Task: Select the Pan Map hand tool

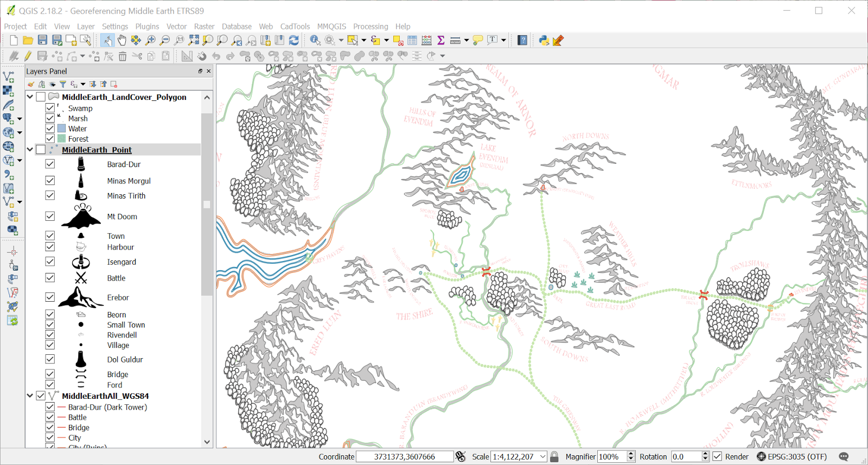Action: (x=122, y=40)
